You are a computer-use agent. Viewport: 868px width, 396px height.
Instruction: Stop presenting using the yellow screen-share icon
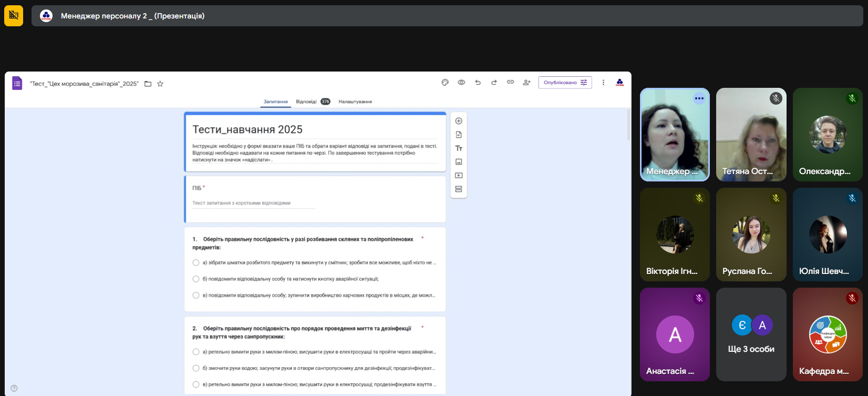pyautogui.click(x=14, y=16)
